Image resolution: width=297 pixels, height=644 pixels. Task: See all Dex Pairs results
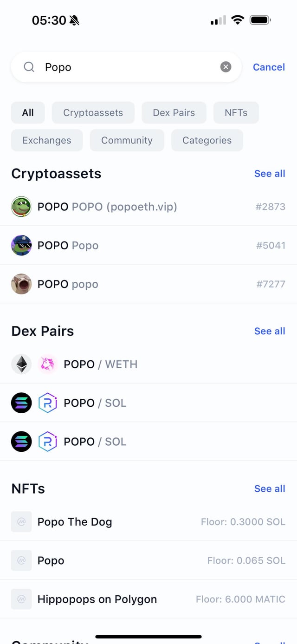click(x=270, y=331)
